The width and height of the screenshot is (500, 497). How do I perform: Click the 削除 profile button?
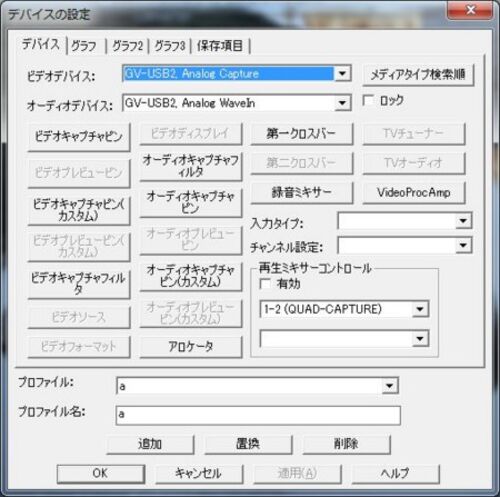click(346, 444)
